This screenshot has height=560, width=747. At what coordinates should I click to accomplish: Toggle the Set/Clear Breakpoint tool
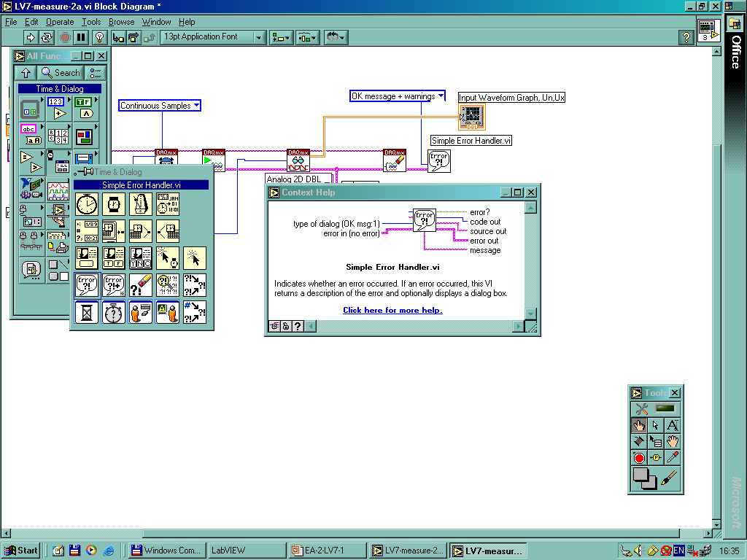click(639, 458)
